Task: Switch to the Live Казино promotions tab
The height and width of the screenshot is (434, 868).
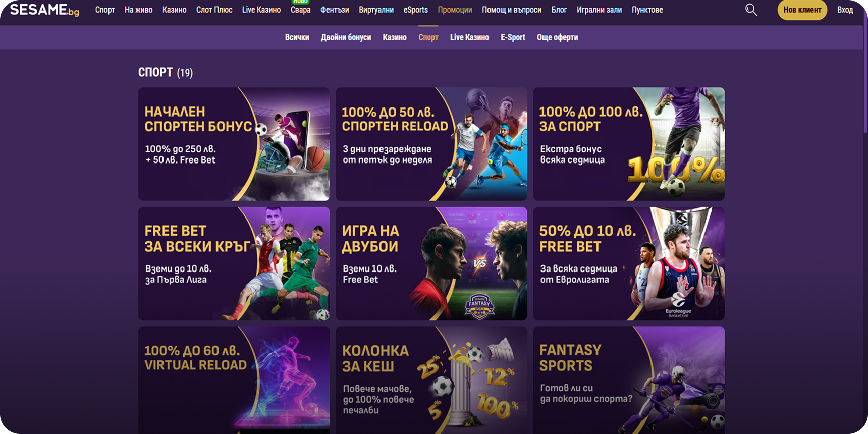Action: click(469, 37)
